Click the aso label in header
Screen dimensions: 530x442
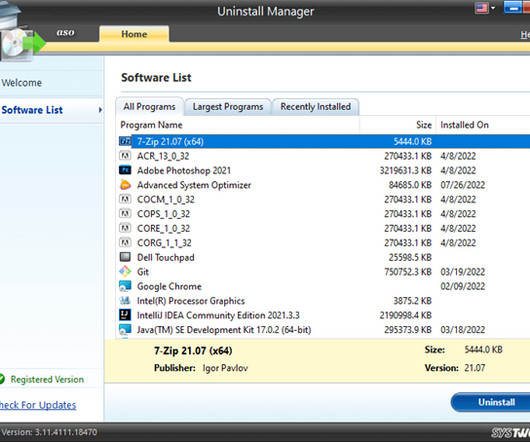(65, 32)
